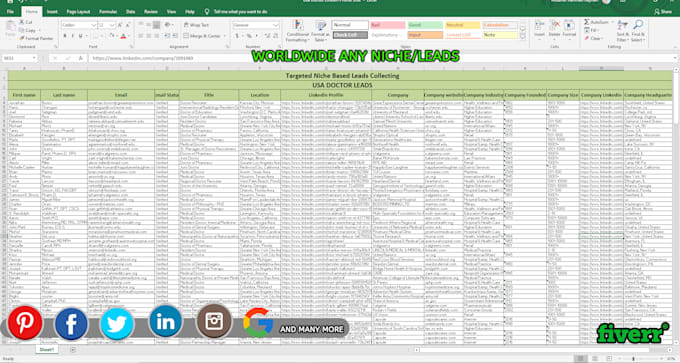The width and height of the screenshot is (680, 363).
Task: Toggle Underline formatting
Action: (80, 36)
